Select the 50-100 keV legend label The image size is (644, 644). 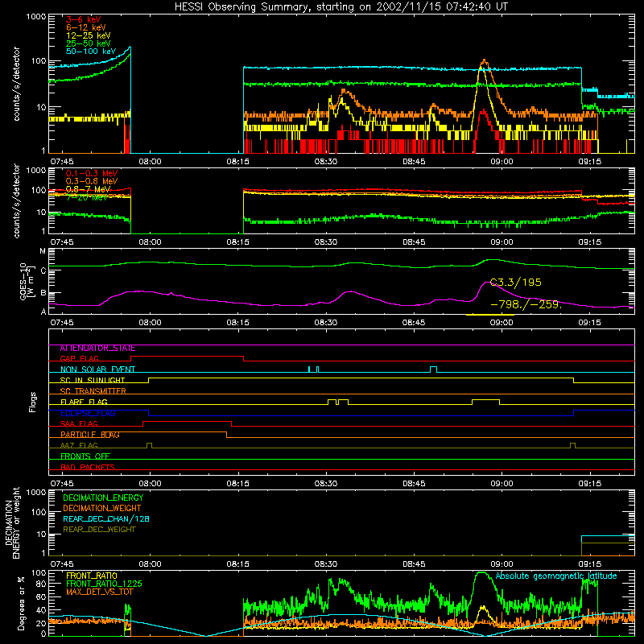coord(91,52)
